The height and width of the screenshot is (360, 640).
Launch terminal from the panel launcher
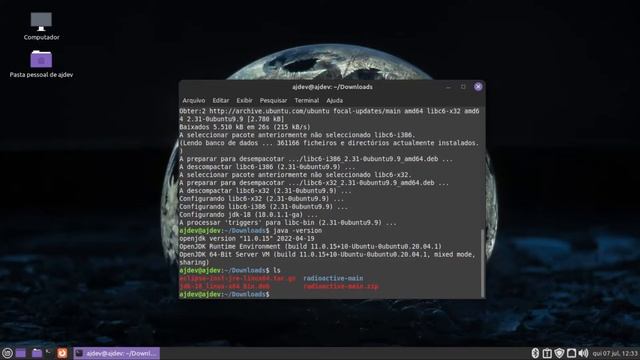49,352
